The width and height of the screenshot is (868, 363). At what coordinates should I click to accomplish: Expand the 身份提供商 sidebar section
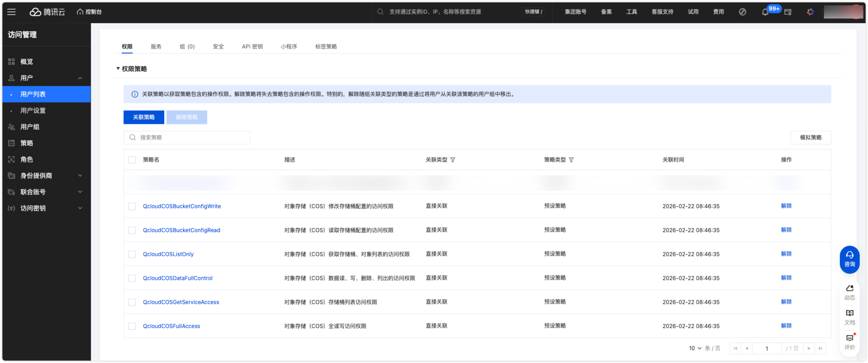pos(45,176)
